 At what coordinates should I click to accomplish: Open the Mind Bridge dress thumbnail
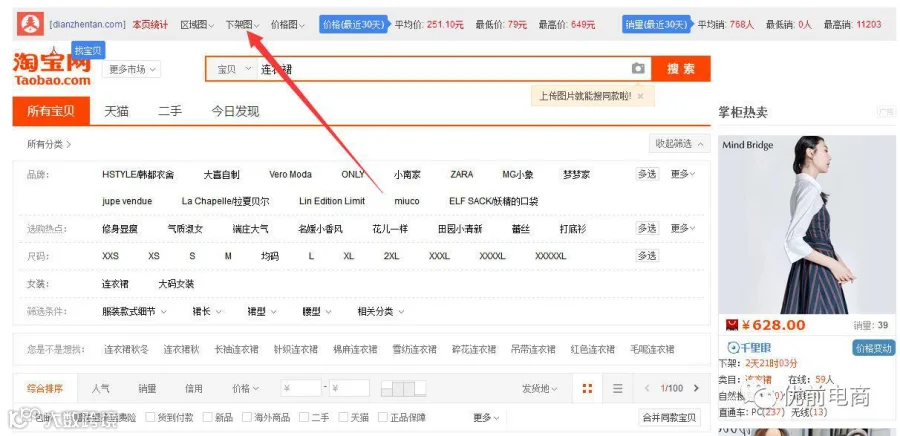(x=806, y=225)
